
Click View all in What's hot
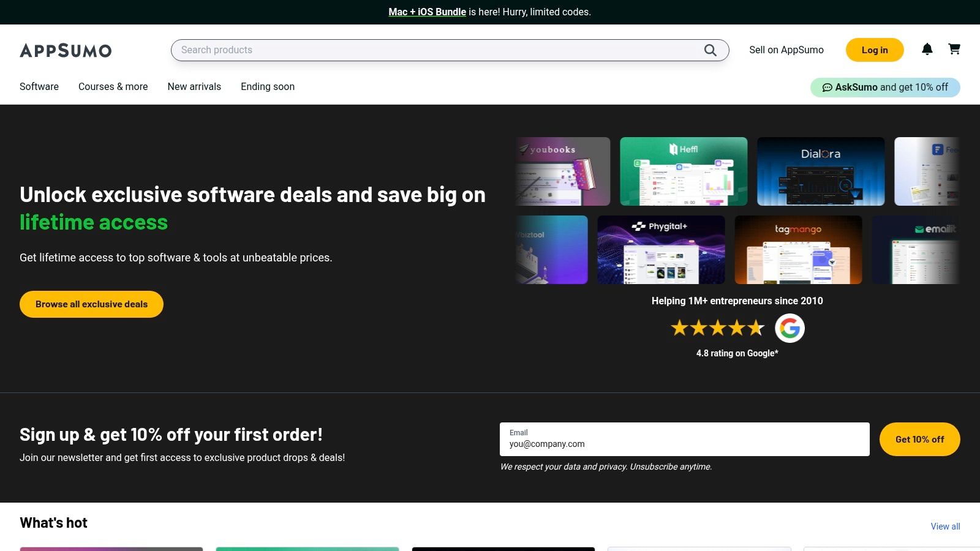click(x=946, y=527)
